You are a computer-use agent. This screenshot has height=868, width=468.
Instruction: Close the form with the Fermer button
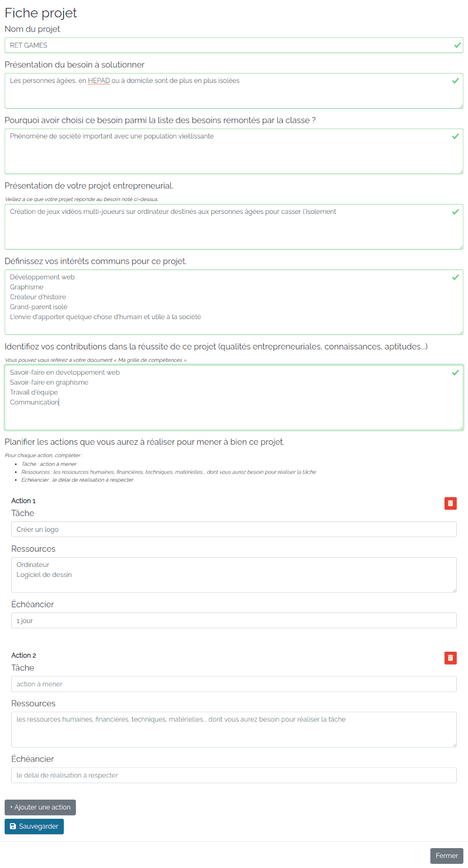pyautogui.click(x=446, y=856)
